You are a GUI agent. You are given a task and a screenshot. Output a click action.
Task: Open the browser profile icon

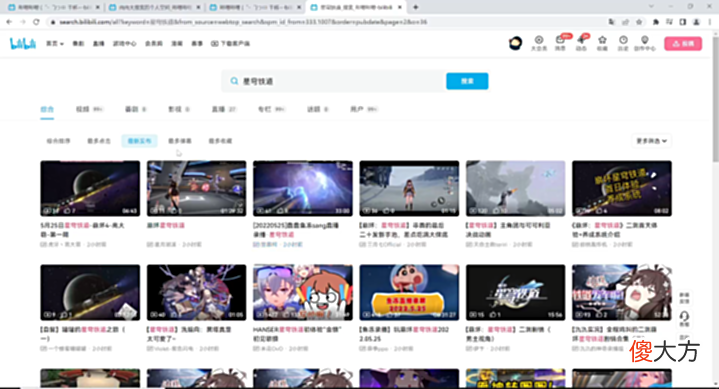(697, 22)
